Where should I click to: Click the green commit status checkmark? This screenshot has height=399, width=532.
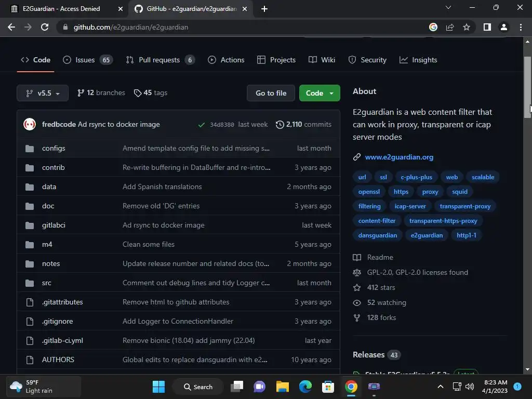[202, 125]
